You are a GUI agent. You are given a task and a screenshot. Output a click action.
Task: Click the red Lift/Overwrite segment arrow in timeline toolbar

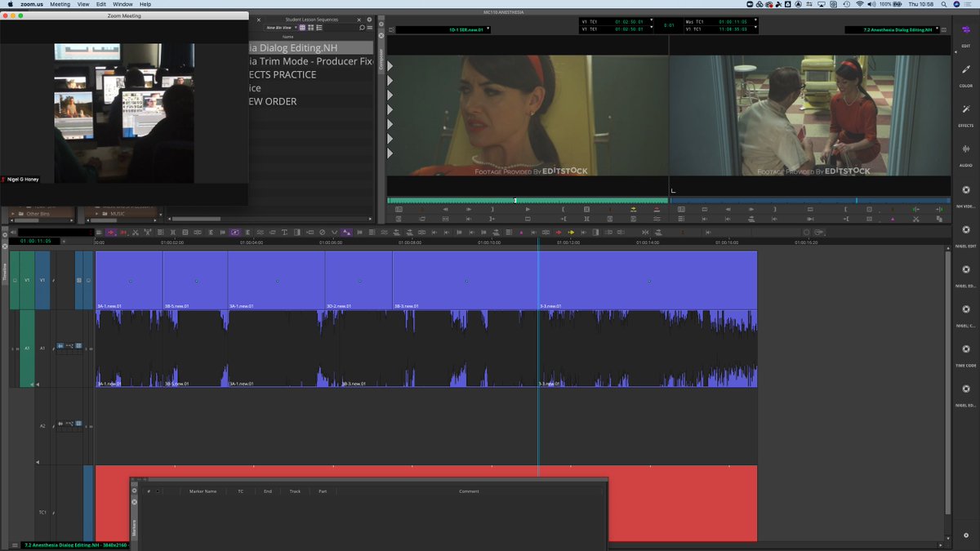click(559, 233)
